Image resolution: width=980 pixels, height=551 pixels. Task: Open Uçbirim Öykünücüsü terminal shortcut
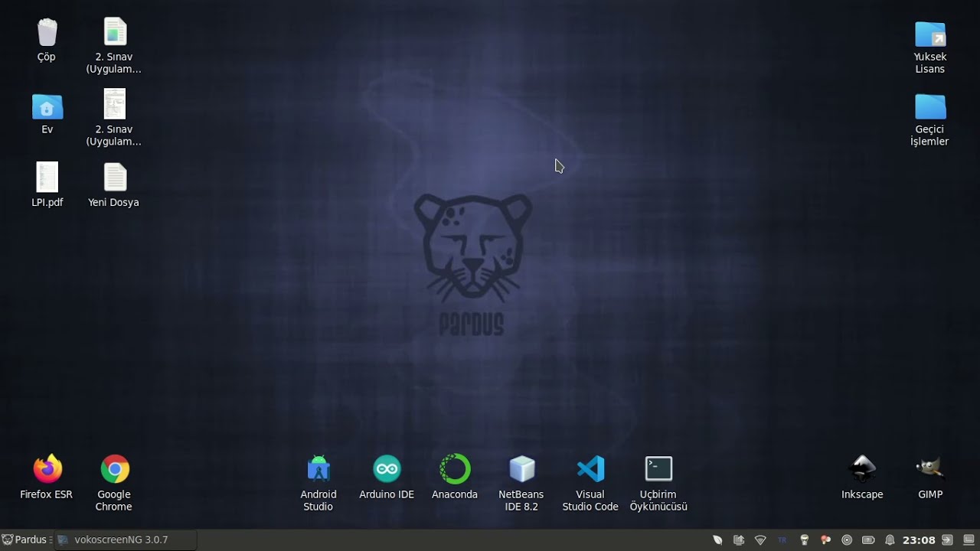click(x=658, y=483)
